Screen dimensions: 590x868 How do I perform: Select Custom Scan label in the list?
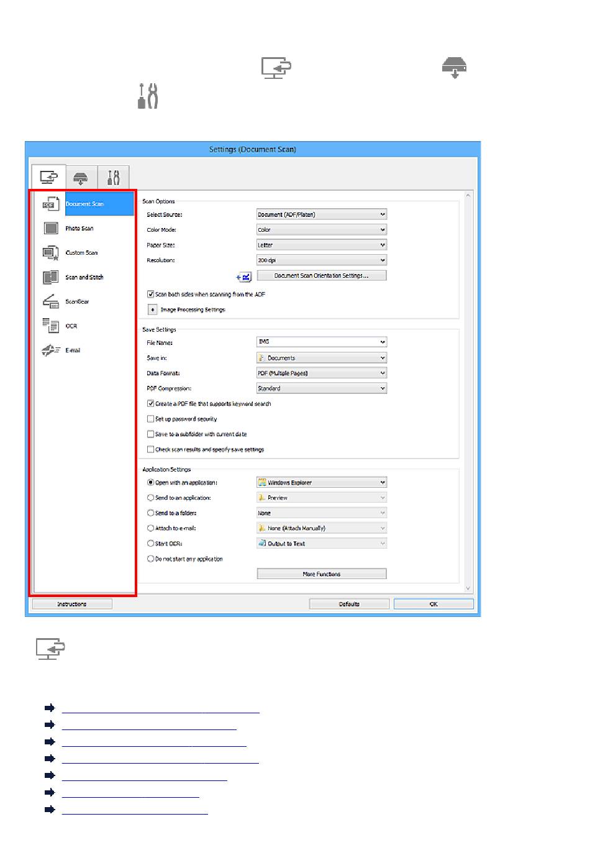[x=81, y=253]
